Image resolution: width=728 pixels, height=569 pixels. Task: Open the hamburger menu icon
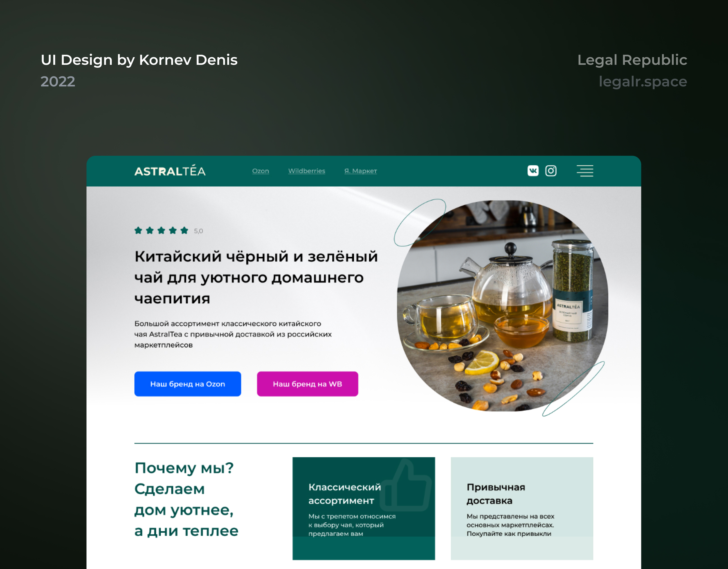[x=585, y=171]
